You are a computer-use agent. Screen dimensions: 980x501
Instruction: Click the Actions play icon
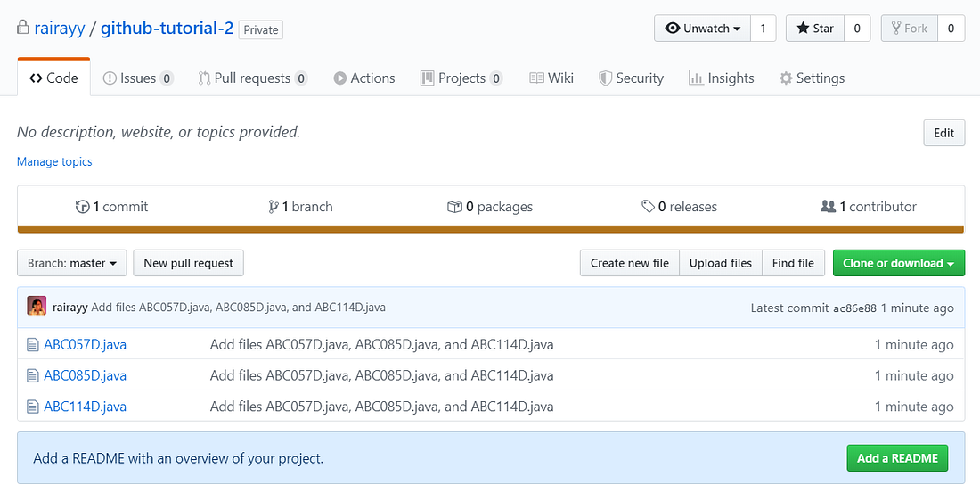tap(340, 78)
